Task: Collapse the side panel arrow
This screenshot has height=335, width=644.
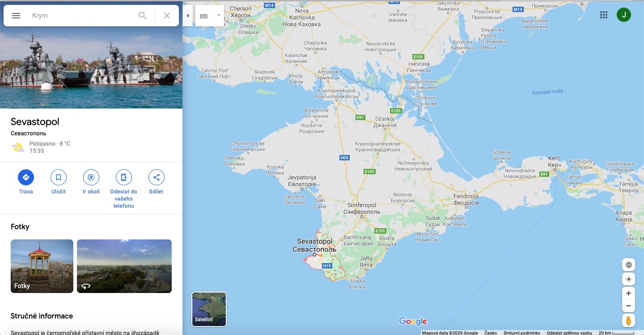Action: tap(188, 16)
